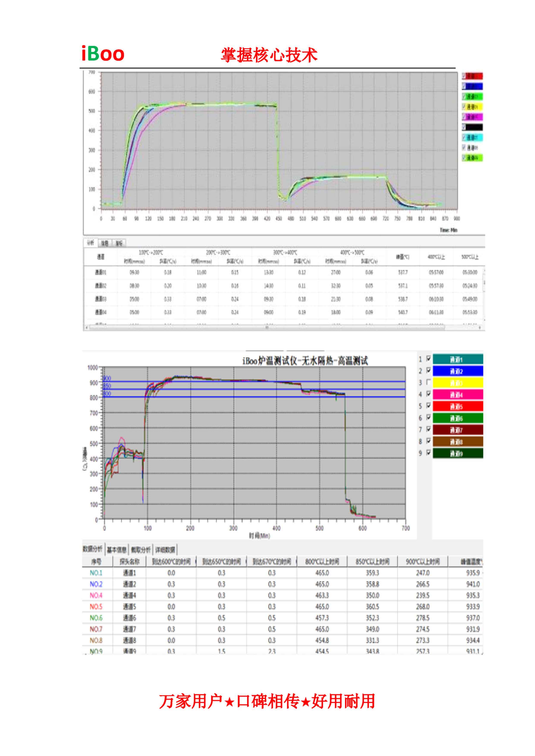This screenshot has width=535, height=756.
Task: Click the 454.8 cell in NO.8 row
Action: coord(322,640)
